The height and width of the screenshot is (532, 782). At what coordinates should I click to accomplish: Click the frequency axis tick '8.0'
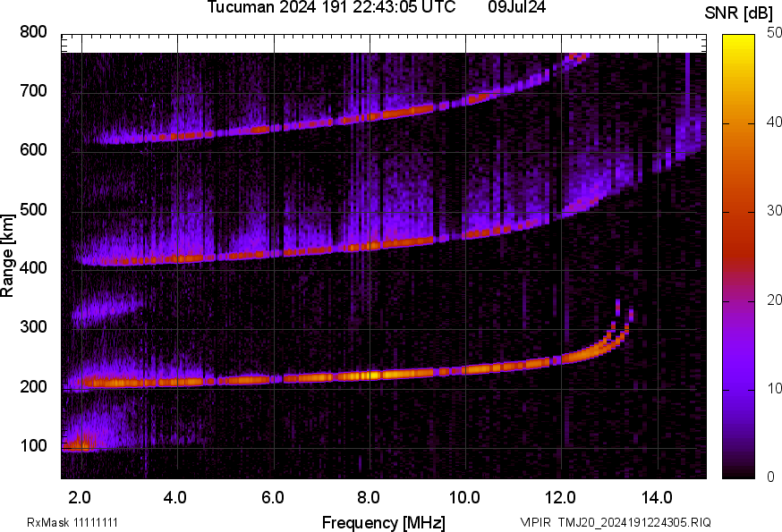[369, 497]
